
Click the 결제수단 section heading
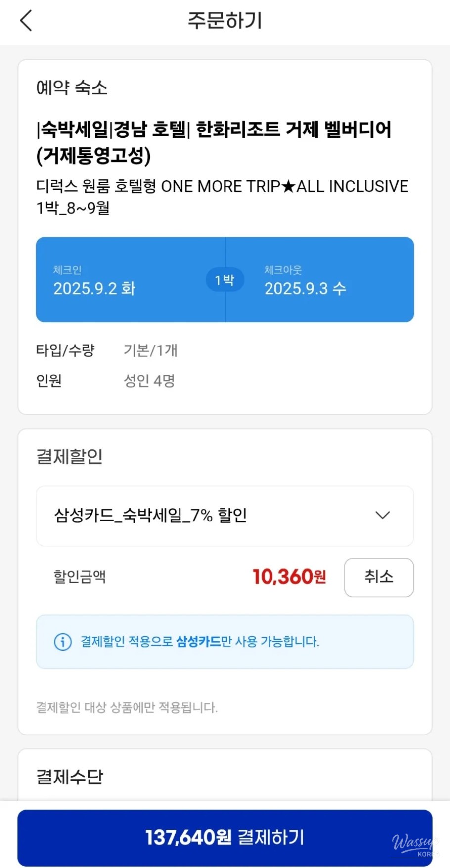click(70, 777)
